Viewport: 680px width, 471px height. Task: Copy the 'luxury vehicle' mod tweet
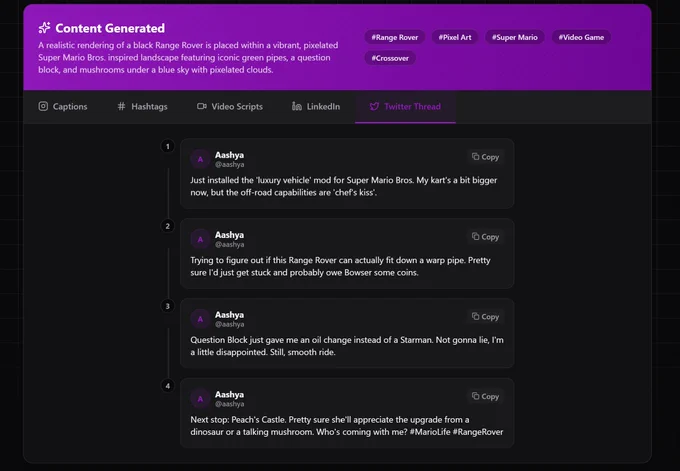[x=485, y=157]
